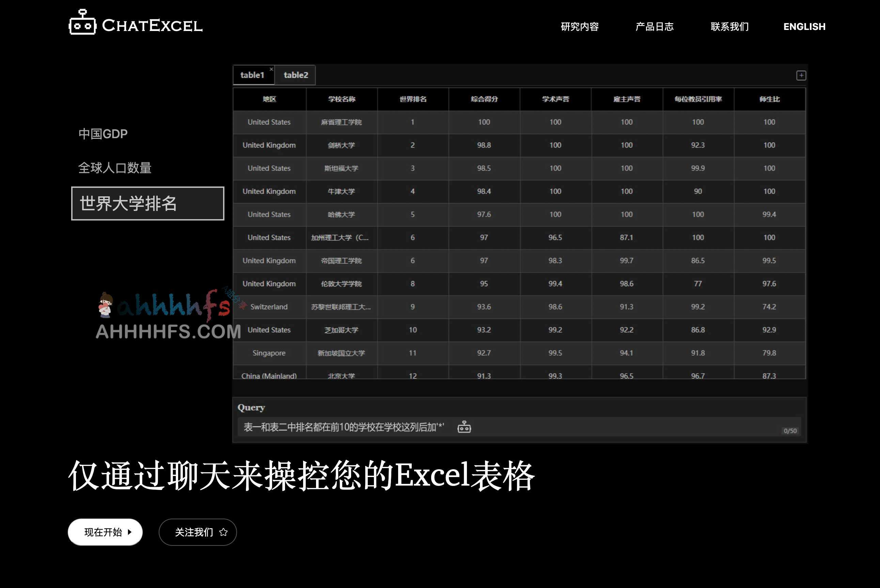Screen dimensions: 880x588
Task: Click the 0/50 character counter
Action: pos(790,430)
